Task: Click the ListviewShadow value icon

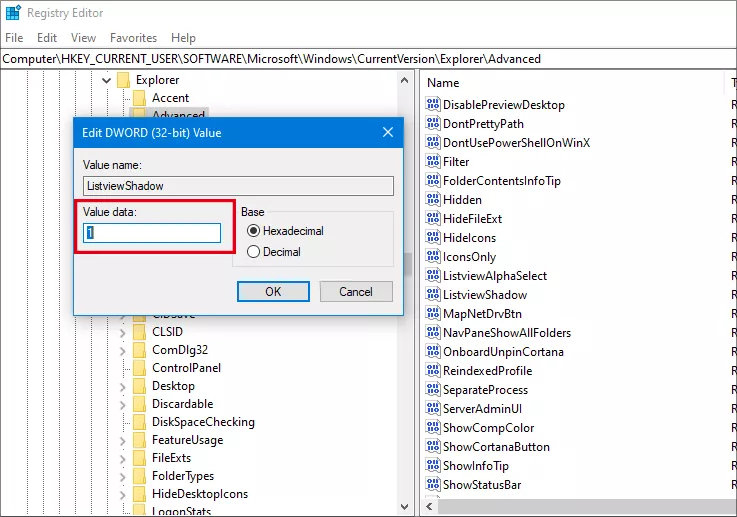Action: point(432,294)
